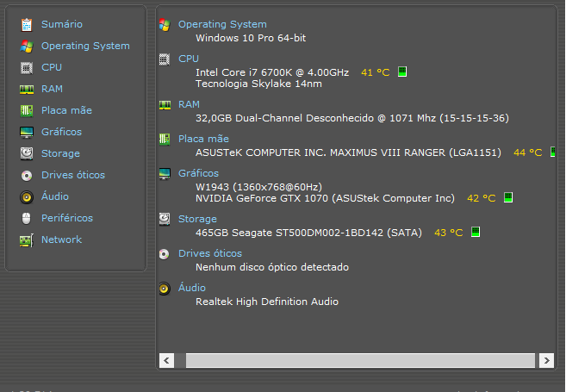Screen dimensions: 566x392
Task: Click the motherboard temperature 44 °C
Action: pos(528,152)
